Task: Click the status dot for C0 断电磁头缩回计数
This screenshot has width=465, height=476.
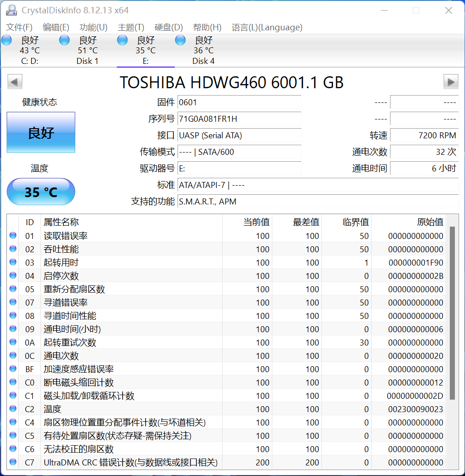Action: 13,382
